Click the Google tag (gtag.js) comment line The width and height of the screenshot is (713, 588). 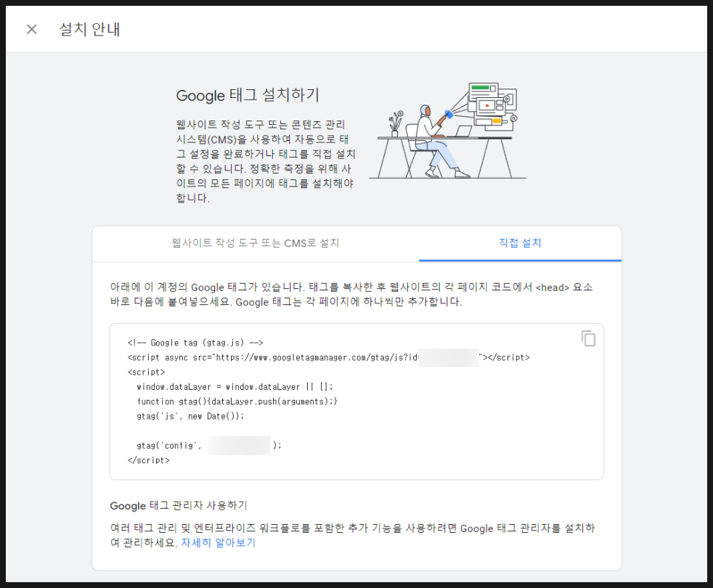[195, 343]
